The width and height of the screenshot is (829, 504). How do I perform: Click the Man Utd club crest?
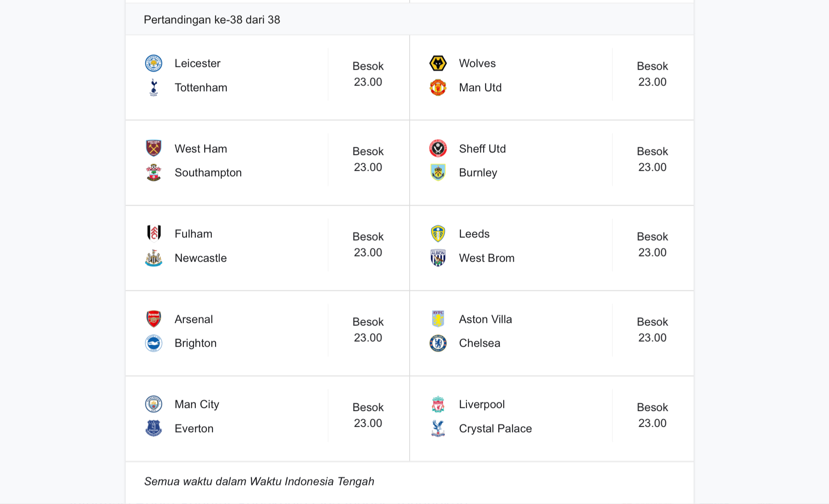[438, 88]
